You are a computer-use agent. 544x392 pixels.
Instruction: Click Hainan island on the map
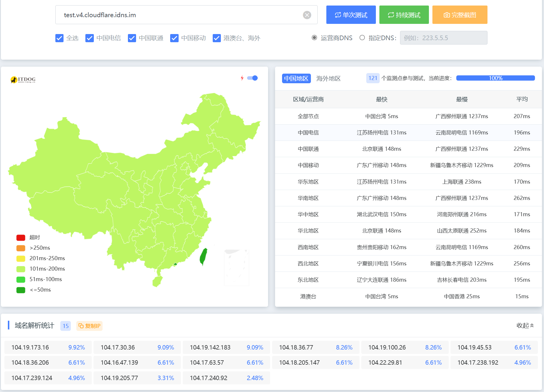[157, 281]
